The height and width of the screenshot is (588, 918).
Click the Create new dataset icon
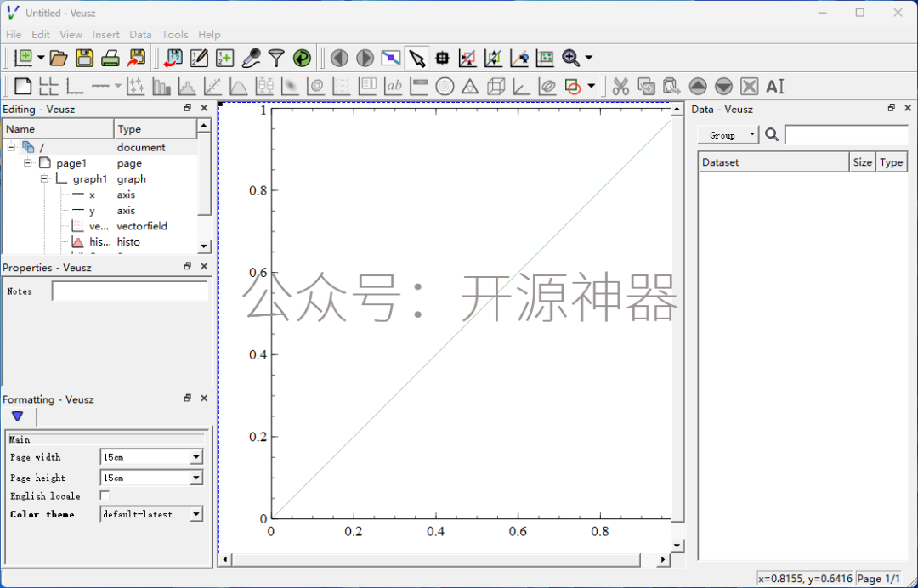224,57
